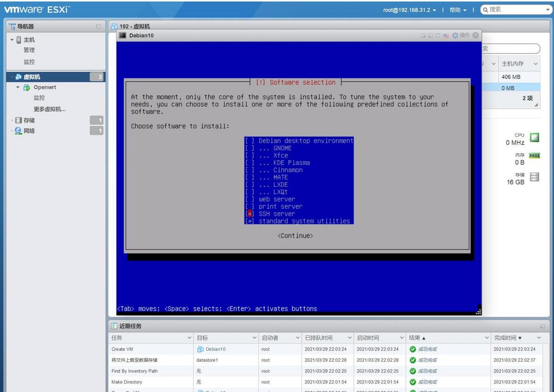Collapse the Openwrt tree node
The image size is (554, 392).
pos(17,87)
